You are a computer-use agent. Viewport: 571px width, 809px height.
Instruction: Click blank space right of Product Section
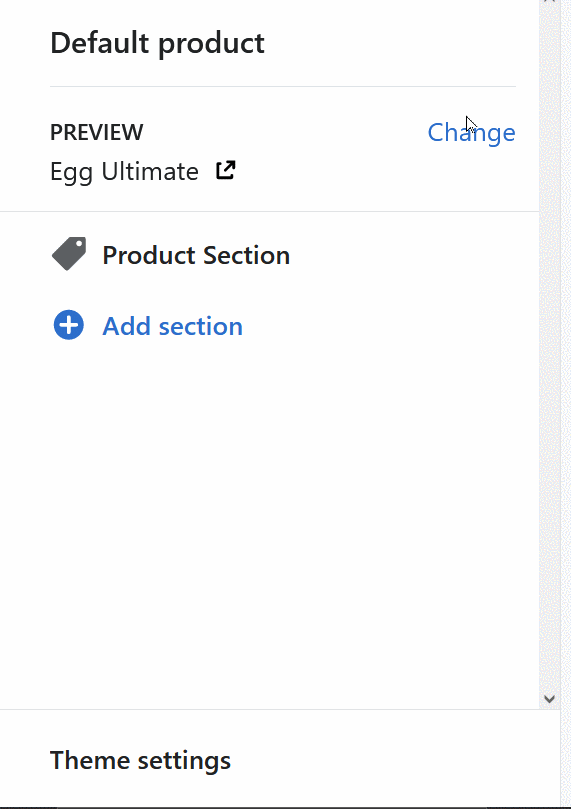point(413,255)
